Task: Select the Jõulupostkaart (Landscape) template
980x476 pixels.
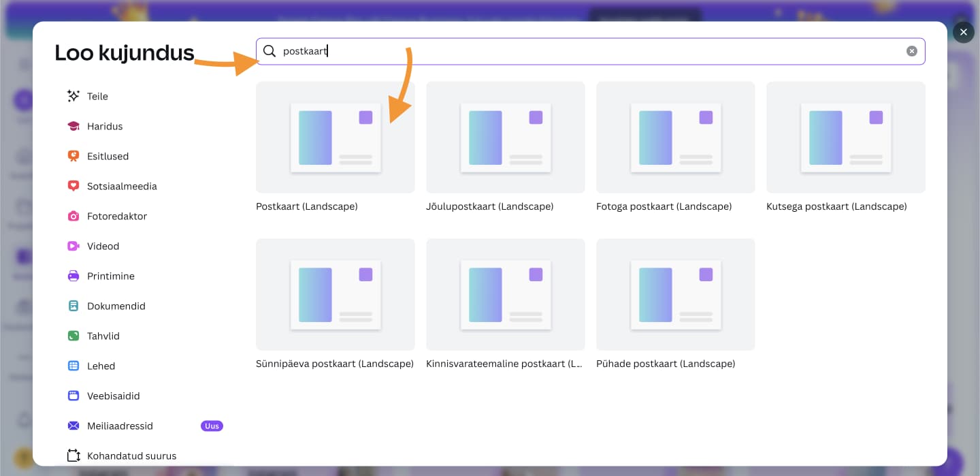Action: (505, 138)
